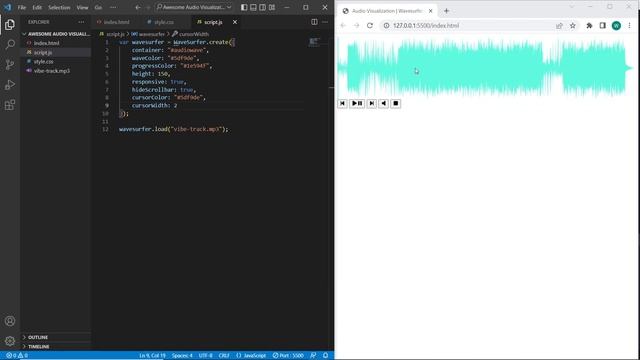The height and width of the screenshot is (360, 640).
Task: Reload the browser page
Action: [x=370, y=25]
